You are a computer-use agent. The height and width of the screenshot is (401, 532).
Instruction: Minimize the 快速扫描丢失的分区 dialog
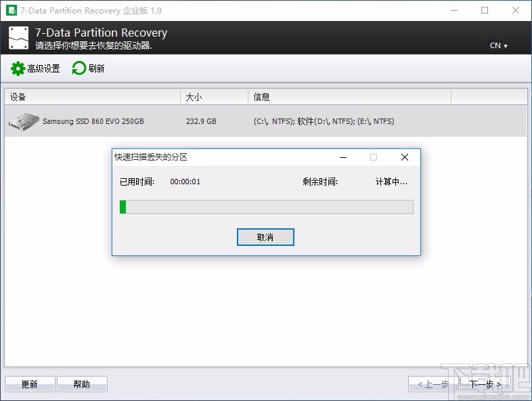coord(343,157)
